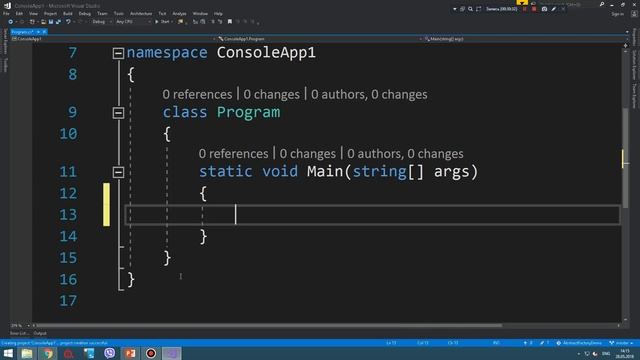The width and height of the screenshot is (640, 360).
Task: Click the recorder screenshot camera icon
Action: (x=544, y=9)
